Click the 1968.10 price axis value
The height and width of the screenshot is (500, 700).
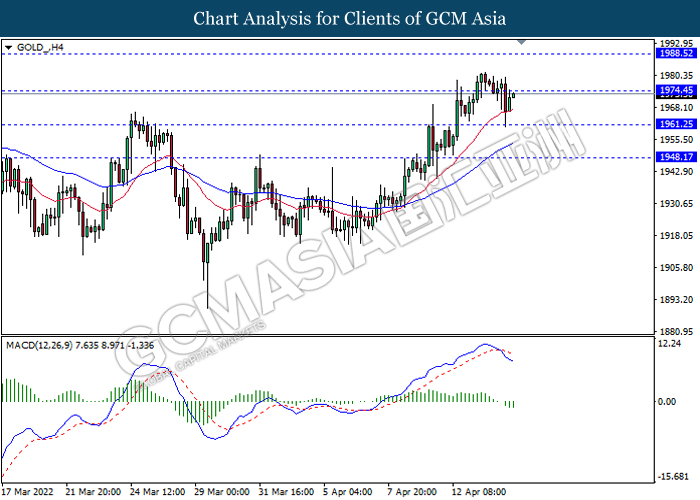pos(676,108)
